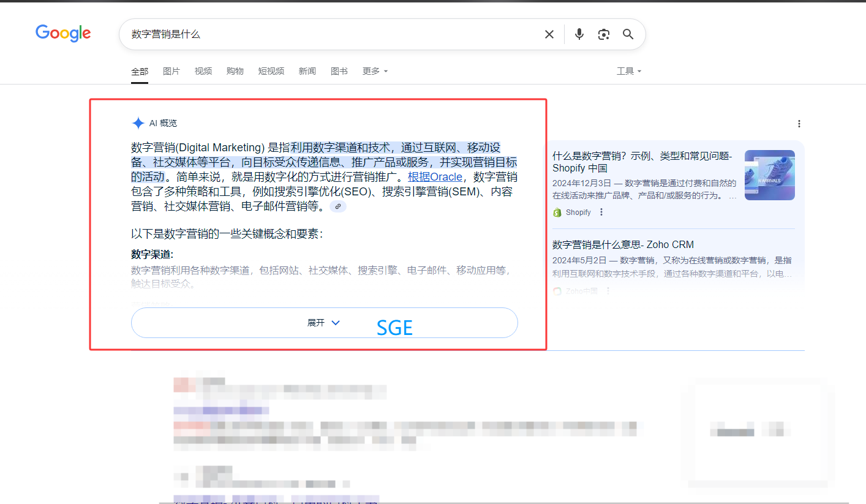The image size is (866, 504).
Task: Click the Shopify source name label
Action: coord(578,213)
